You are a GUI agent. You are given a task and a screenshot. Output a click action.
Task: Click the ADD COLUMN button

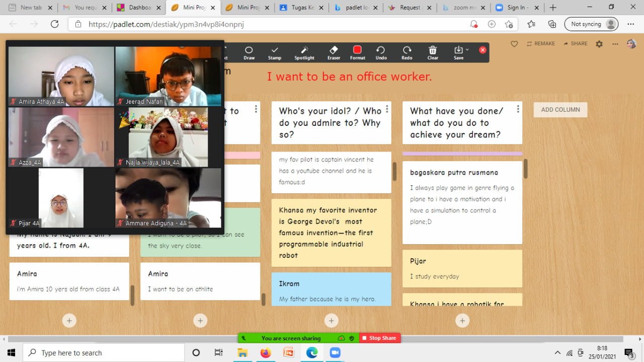pyautogui.click(x=560, y=109)
